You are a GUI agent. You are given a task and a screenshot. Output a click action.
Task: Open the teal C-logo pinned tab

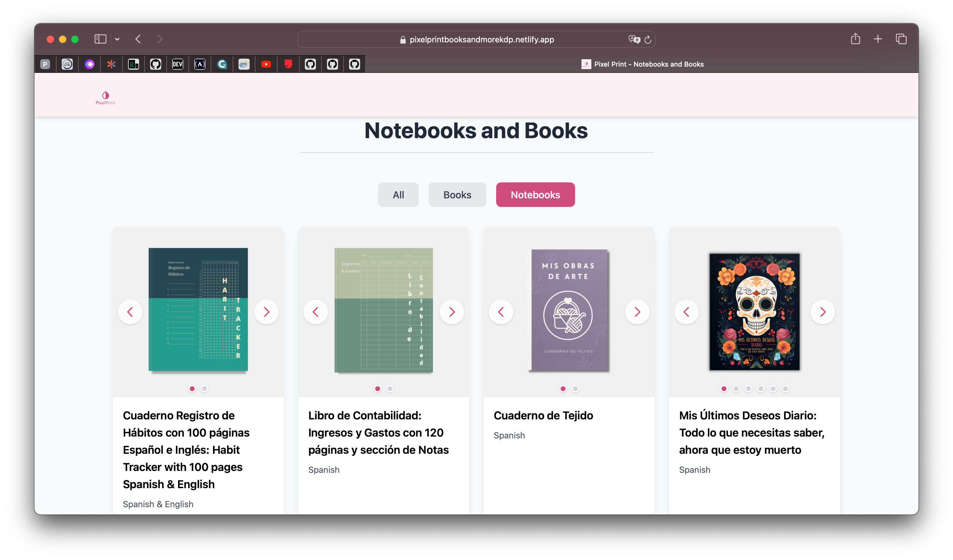click(222, 64)
